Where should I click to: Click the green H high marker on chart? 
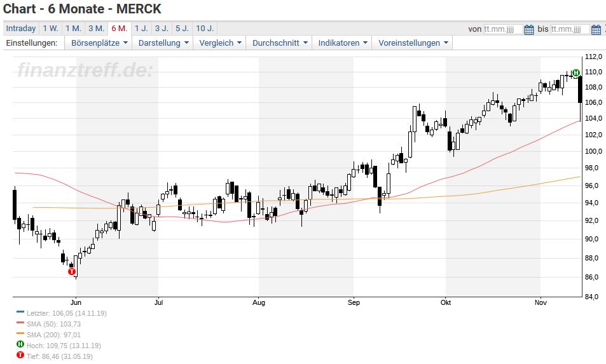[576, 72]
